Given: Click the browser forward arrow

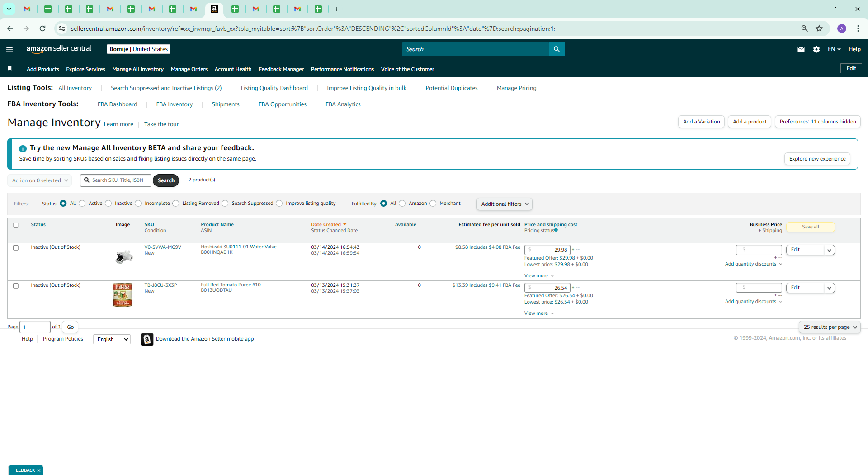Looking at the screenshot, I should point(26,28).
